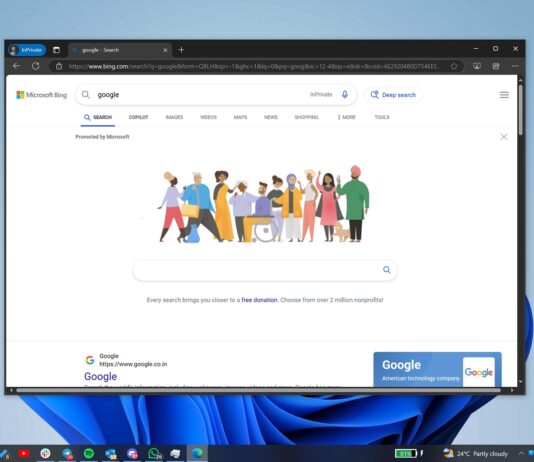
Task: Open Bing hamburger menu icon
Action: (504, 95)
